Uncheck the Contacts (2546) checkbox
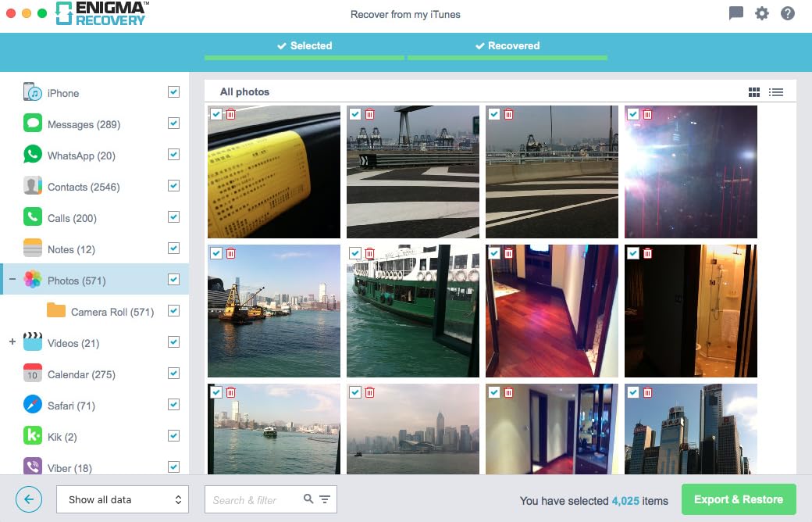The height and width of the screenshot is (522, 812). 173,185
